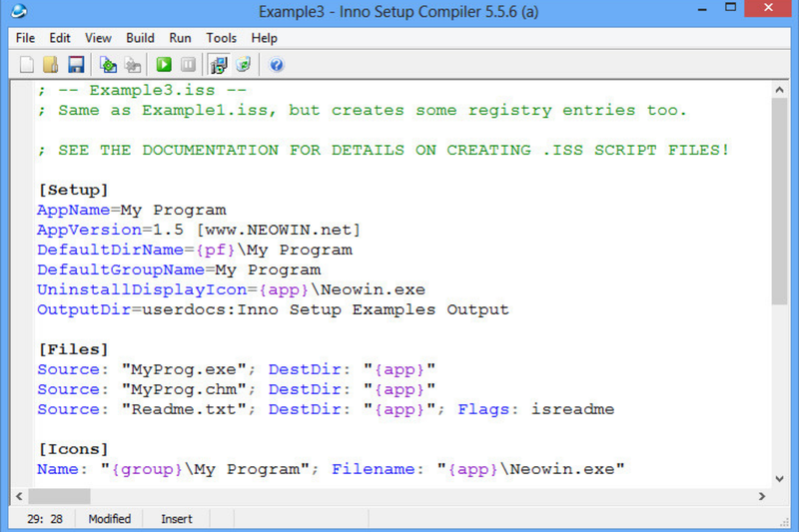Click the horizontal scrollbar thumb

tap(59, 496)
